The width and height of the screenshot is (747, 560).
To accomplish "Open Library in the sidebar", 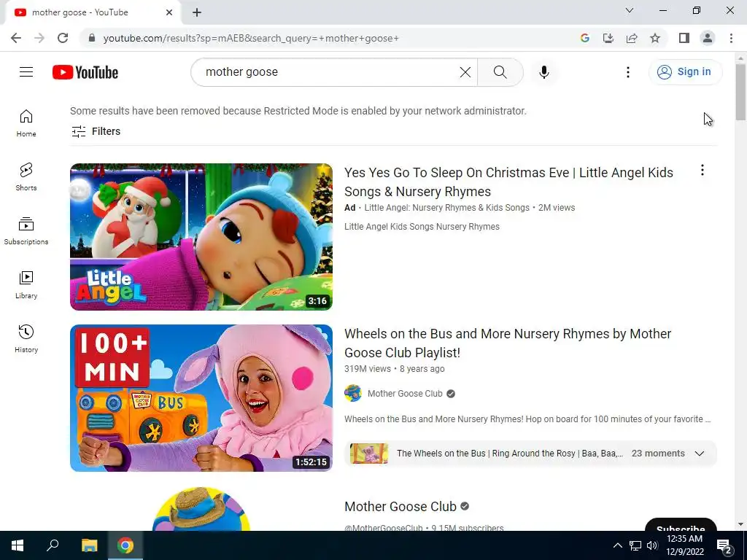I will (x=26, y=285).
